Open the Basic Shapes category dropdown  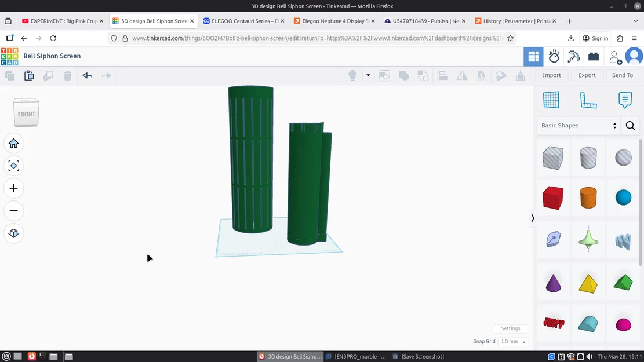coord(578,126)
